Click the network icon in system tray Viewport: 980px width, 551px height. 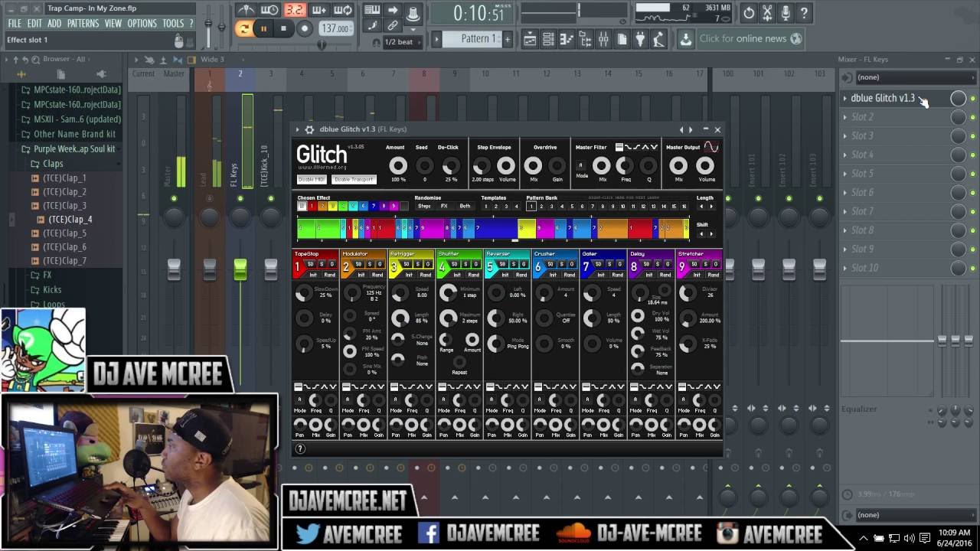click(x=893, y=538)
